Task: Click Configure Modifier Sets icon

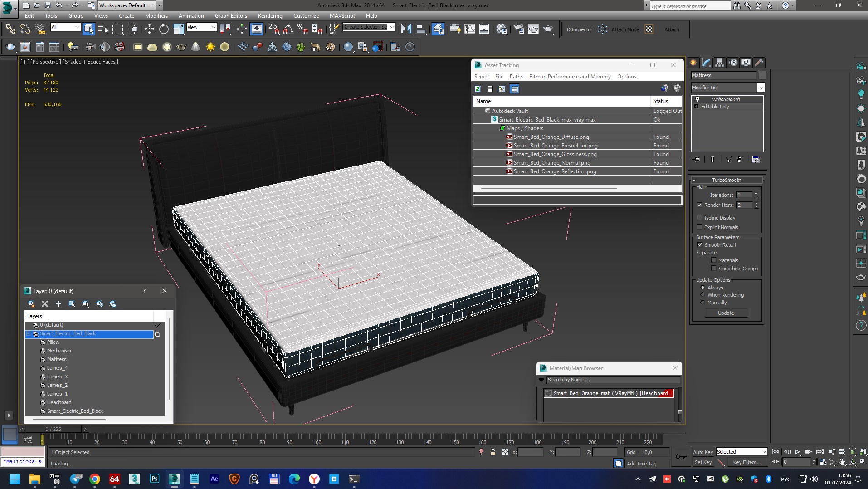Action: click(756, 160)
